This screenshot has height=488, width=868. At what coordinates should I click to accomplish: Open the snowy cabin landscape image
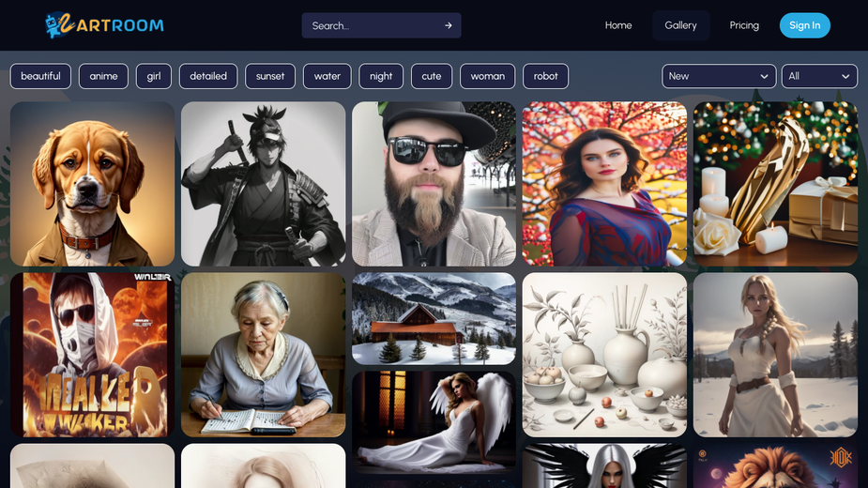tap(434, 318)
